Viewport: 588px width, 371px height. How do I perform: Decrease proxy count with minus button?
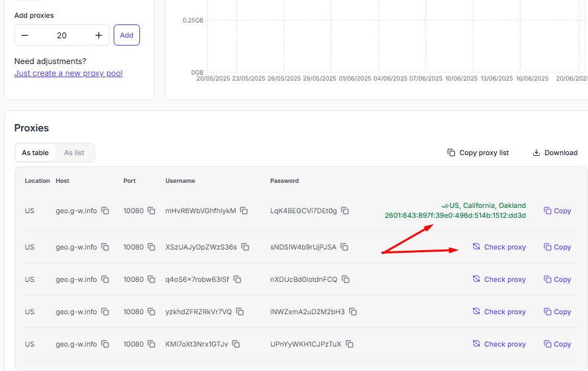coord(24,35)
